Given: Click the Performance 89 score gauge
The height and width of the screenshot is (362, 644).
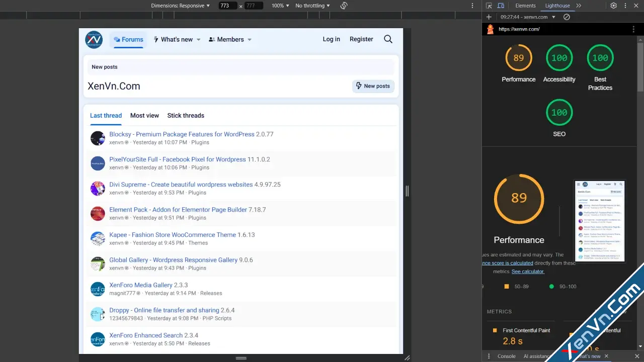Looking at the screenshot, I should [x=519, y=58].
